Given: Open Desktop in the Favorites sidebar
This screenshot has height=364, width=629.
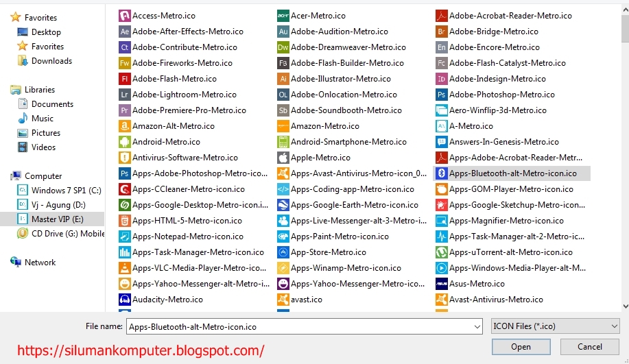Looking at the screenshot, I should 39,32.
